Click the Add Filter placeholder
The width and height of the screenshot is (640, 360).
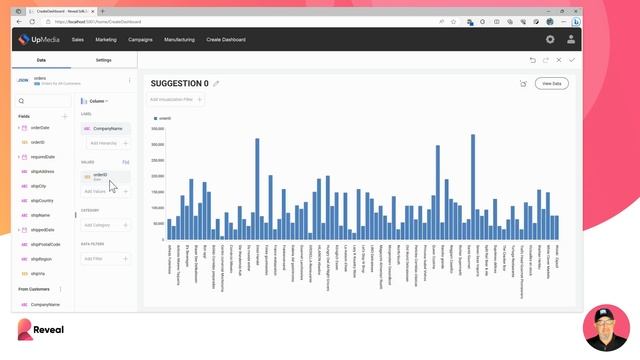tap(105, 259)
